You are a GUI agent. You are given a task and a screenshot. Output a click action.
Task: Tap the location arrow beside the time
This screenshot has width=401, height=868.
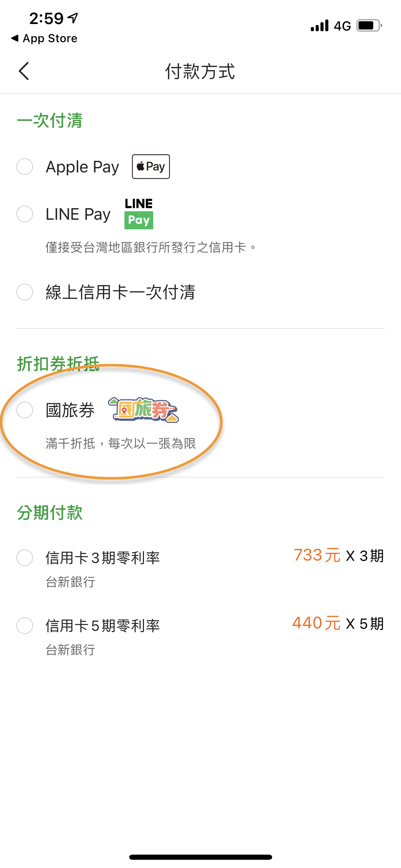coord(73,18)
